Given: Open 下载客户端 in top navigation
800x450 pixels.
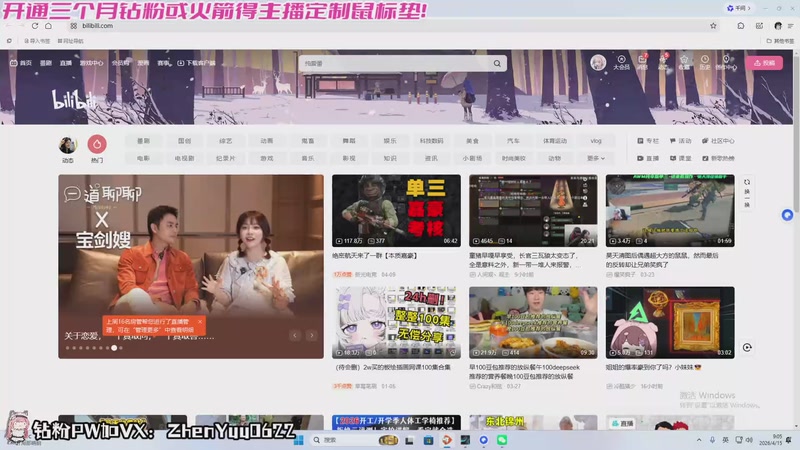Looking at the screenshot, I should [x=196, y=63].
